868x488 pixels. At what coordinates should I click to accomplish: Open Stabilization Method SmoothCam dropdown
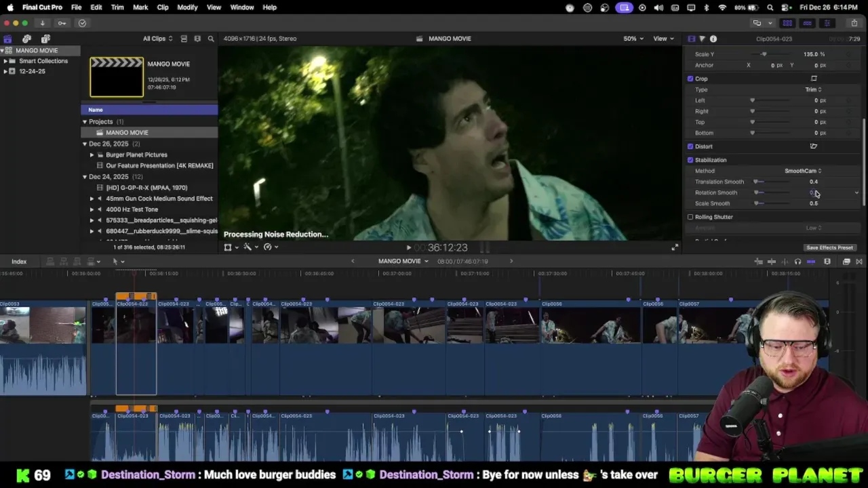pyautogui.click(x=803, y=171)
